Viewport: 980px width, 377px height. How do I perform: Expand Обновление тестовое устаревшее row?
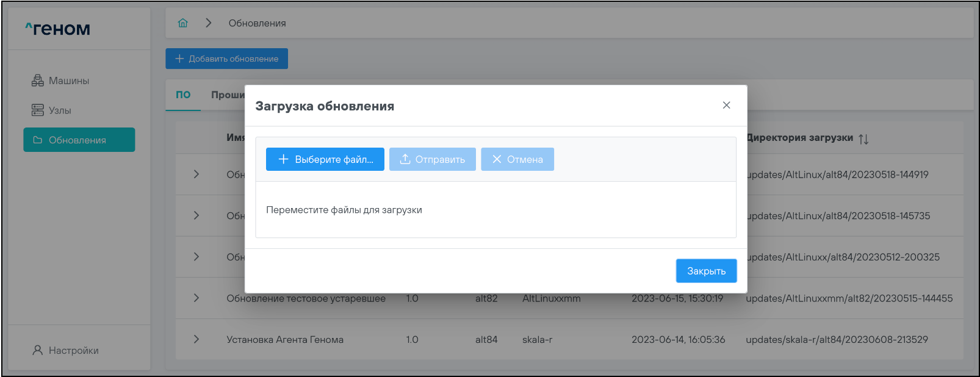[196, 298]
